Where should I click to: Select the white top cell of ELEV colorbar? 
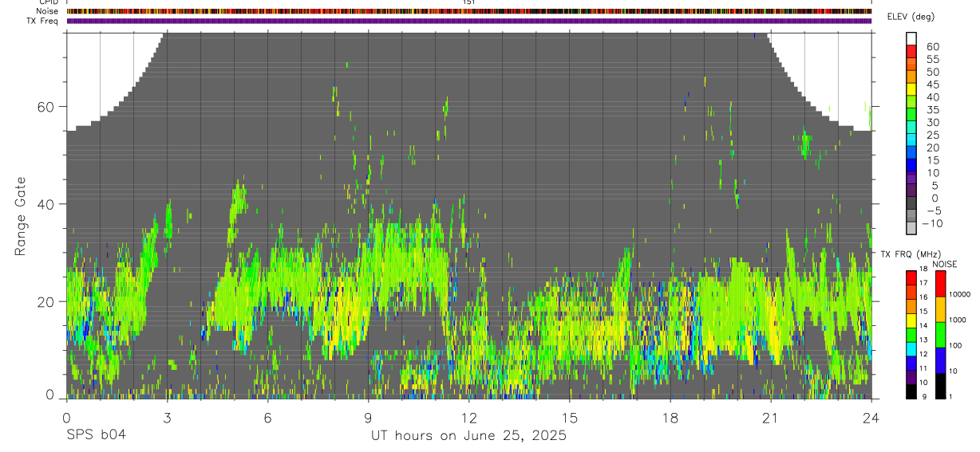[911, 39]
